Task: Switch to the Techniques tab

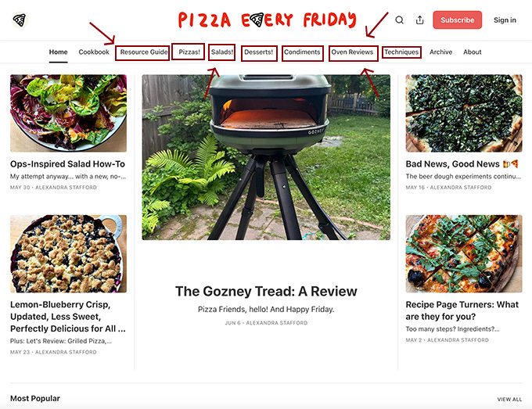Action: 401,52
